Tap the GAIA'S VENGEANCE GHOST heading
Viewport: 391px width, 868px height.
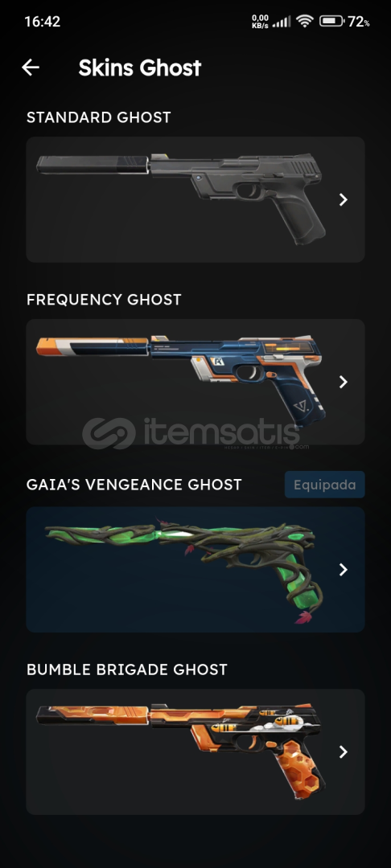134,485
